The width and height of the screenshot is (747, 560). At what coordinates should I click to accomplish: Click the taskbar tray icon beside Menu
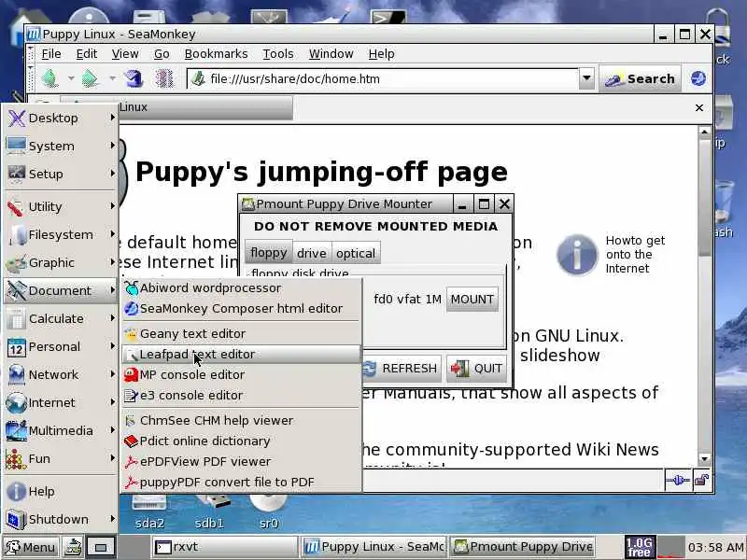[x=74, y=547]
